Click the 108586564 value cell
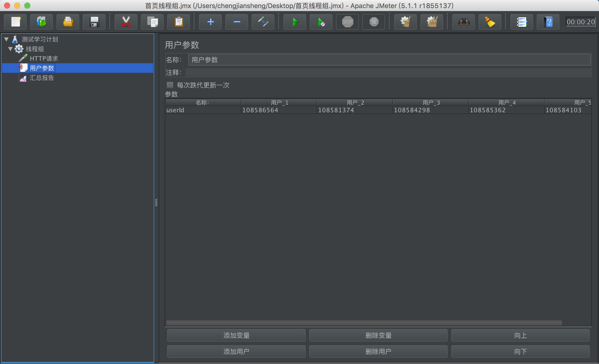This screenshot has height=364, width=599. coord(279,110)
